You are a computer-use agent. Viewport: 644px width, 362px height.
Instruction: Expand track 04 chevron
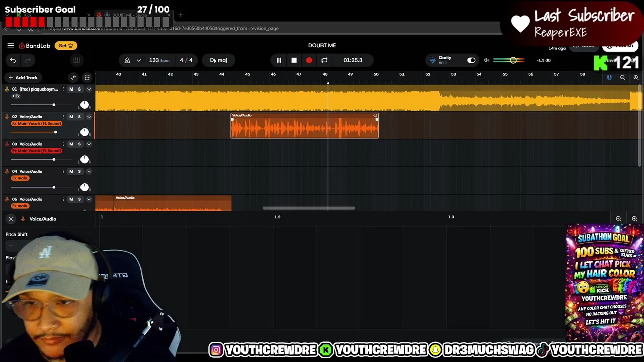click(x=89, y=171)
